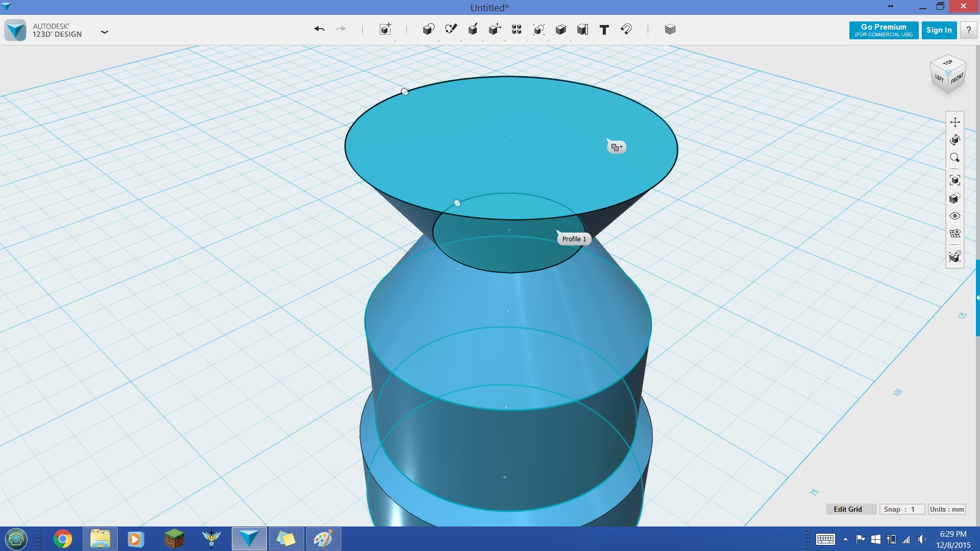980x551 pixels.
Task: Open Sign In menu item
Action: [x=939, y=30]
